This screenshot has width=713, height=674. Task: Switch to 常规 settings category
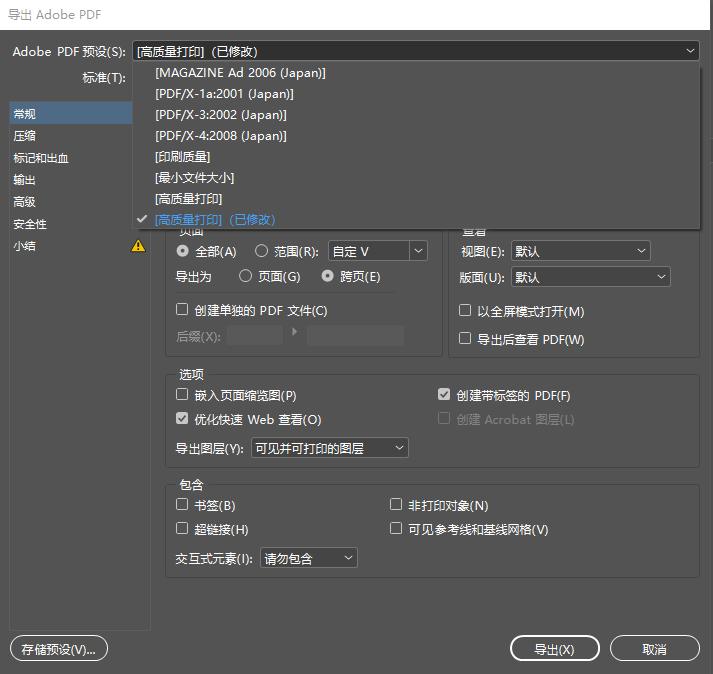pos(71,113)
